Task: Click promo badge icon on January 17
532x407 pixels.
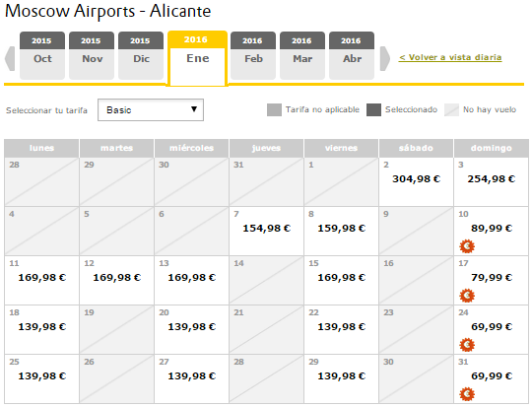Action: pyautogui.click(x=467, y=296)
